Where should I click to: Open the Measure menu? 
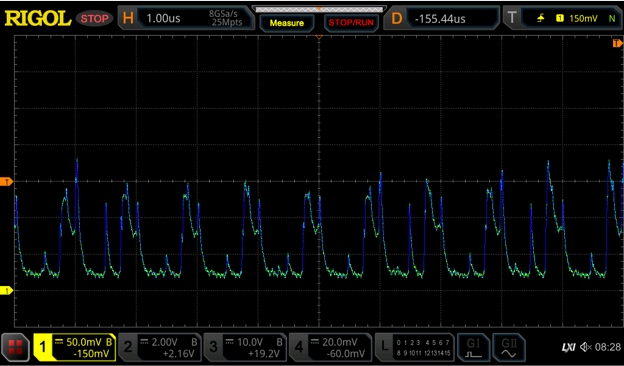click(287, 23)
